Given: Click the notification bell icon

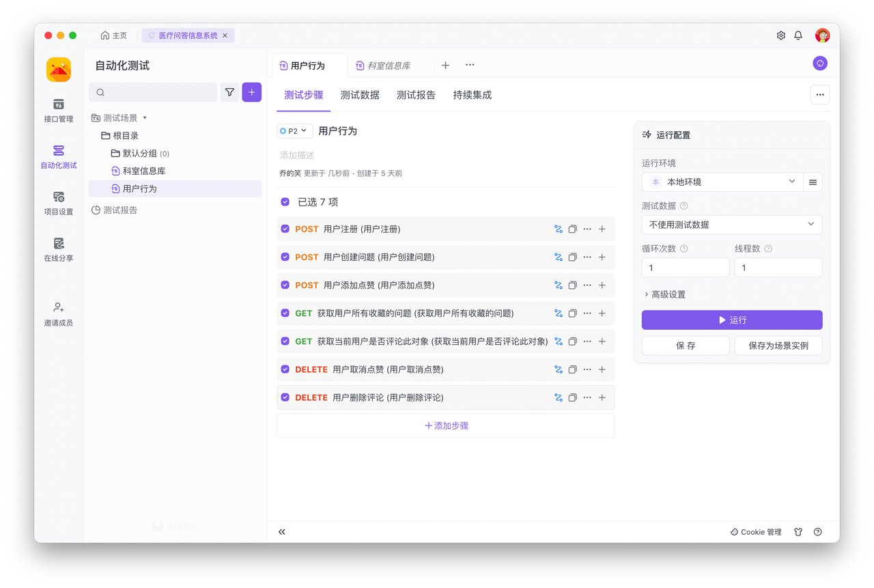Looking at the screenshot, I should pos(798,36).
